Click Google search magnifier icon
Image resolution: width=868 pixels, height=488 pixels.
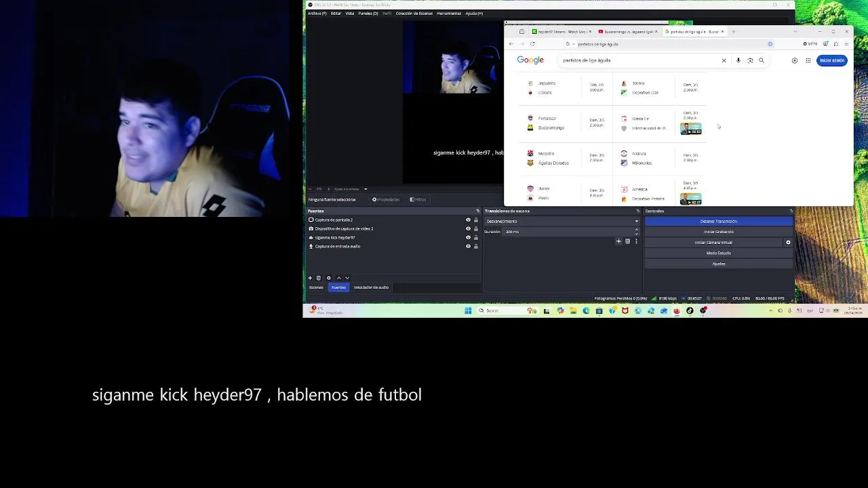pyautogui.click(x=762, y=60)
